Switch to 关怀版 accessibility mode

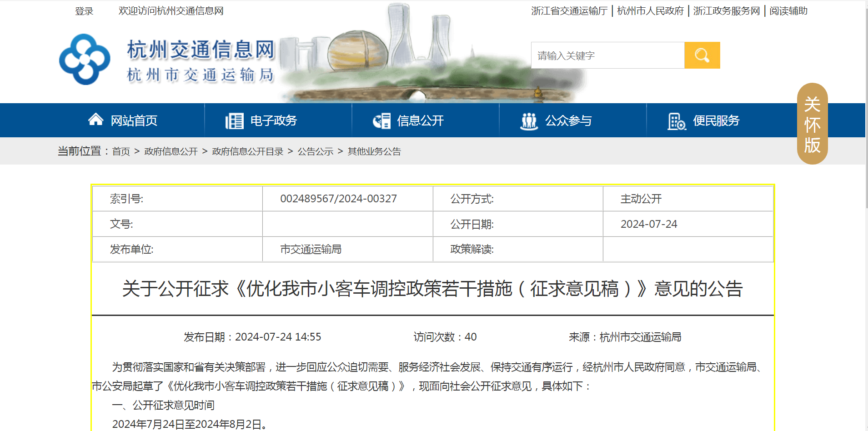[x=812, y=124]
